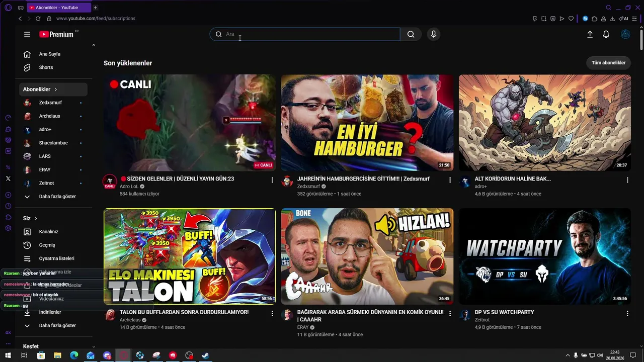Open the upload/create video icon
Image resolution: width=644 pixels, height=362 pixels.
(x=590, y=34)
